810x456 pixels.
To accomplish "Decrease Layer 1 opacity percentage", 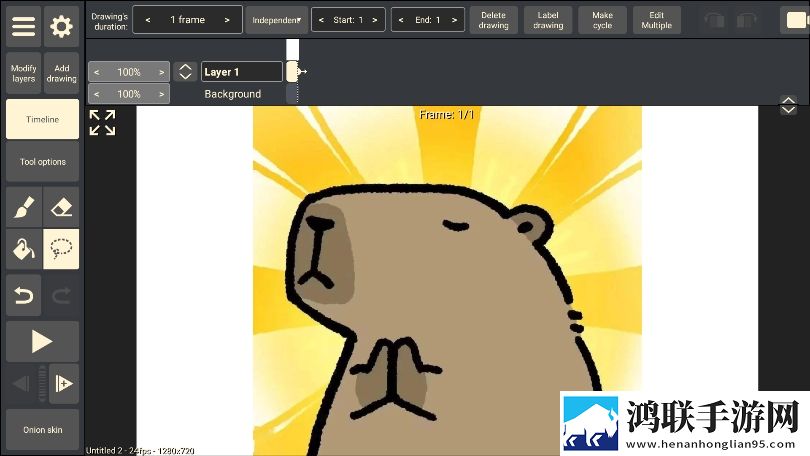I will (x=97, y=72).
